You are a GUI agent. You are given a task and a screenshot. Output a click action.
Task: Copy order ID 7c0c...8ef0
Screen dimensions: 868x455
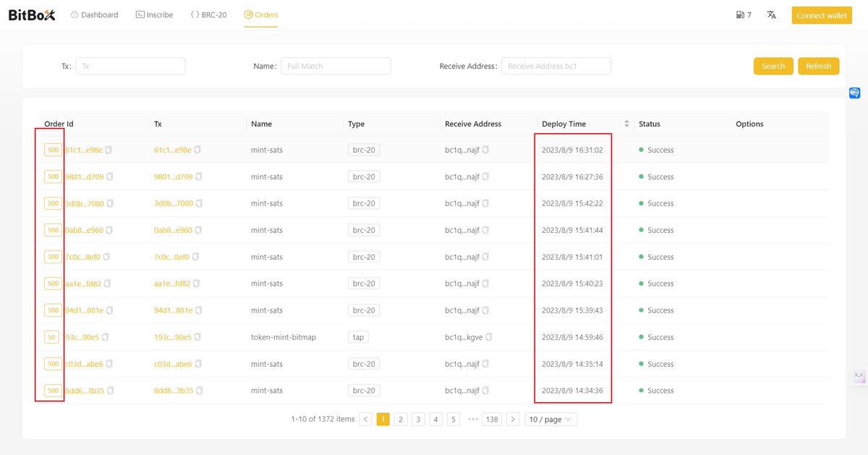(106, 258)
